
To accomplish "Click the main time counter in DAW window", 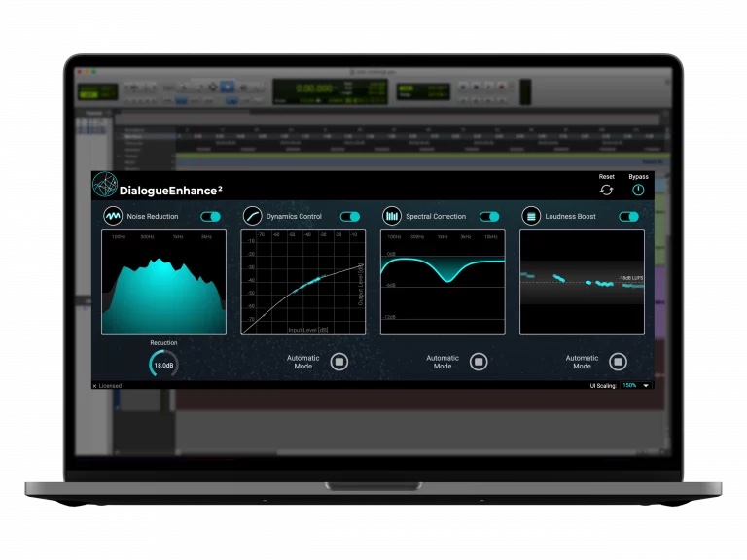I will click(314, 88).
